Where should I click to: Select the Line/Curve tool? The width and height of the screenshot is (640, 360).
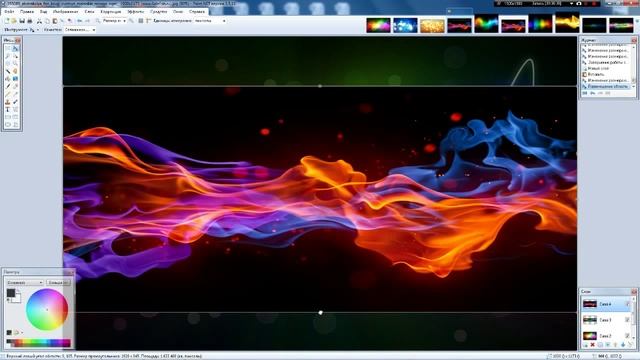[15, 109]
